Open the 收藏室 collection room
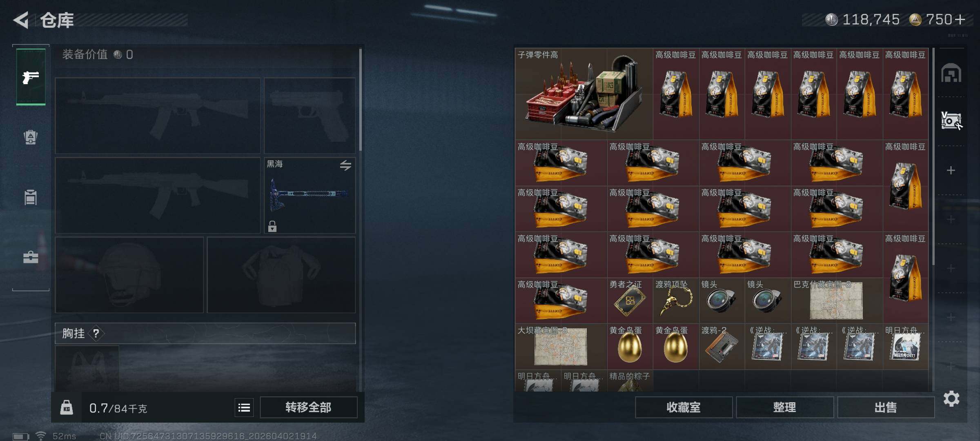This screenshot has width=980, height=441. (x=684, y=407)
